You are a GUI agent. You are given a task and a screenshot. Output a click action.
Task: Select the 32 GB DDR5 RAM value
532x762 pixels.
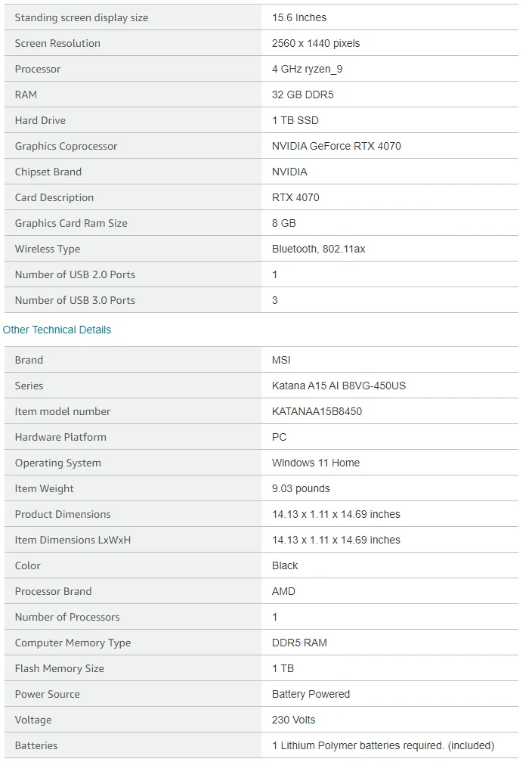[303, 94]
